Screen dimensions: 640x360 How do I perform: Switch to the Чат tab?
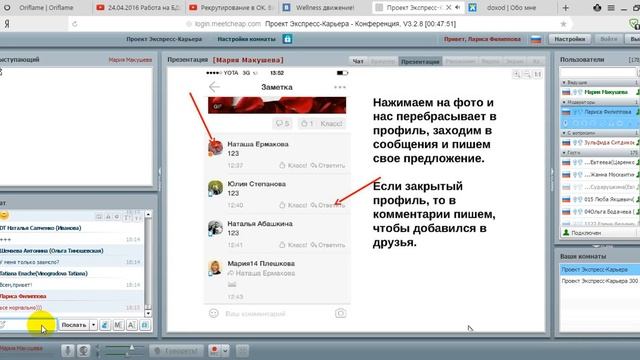[x=358, y=61]
